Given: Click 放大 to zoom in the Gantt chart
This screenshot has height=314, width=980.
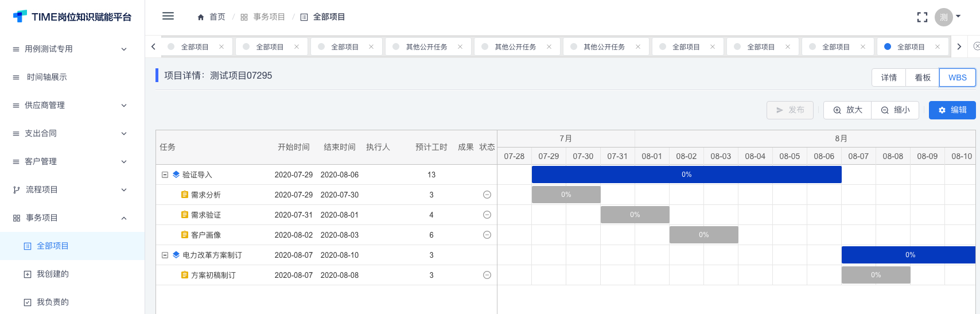Looking at the screenshot, I should click(x=847, y=110).
